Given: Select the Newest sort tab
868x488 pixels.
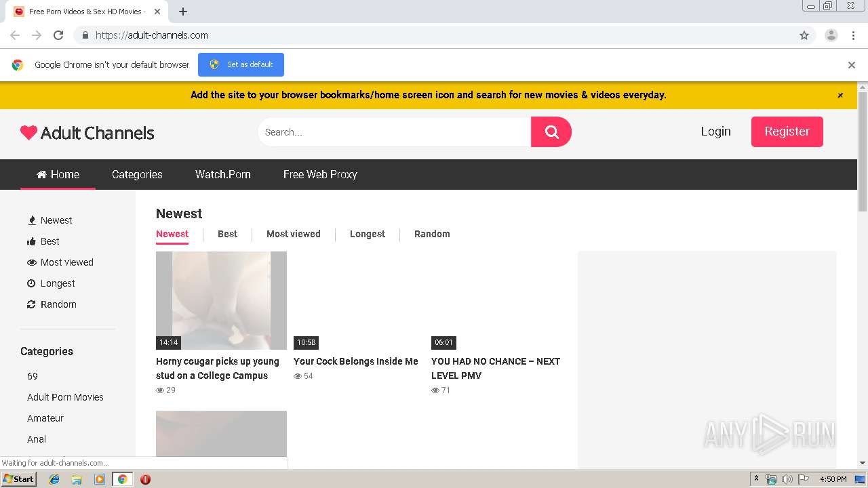Looking at the screenshot, I should [x=172, y=234].
